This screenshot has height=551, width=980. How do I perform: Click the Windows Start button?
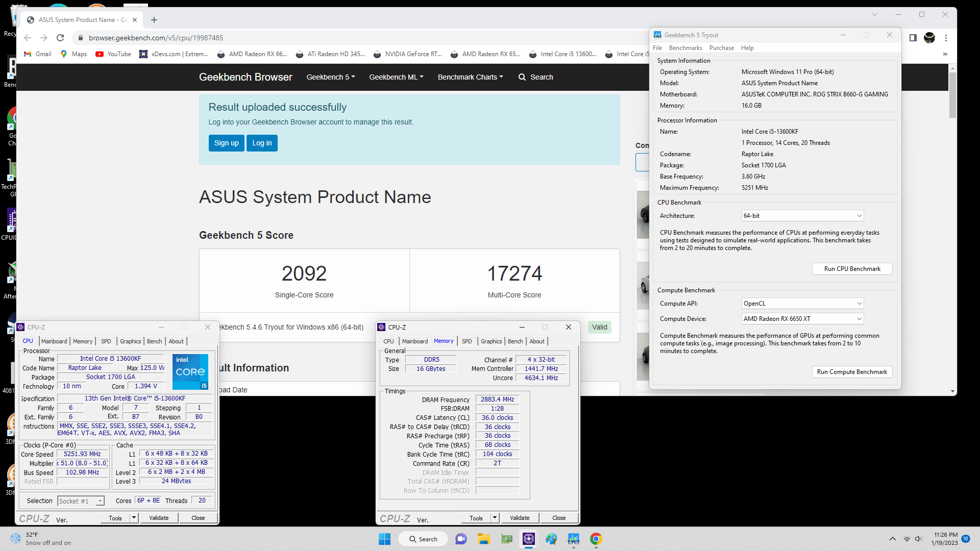click(384, 539)
